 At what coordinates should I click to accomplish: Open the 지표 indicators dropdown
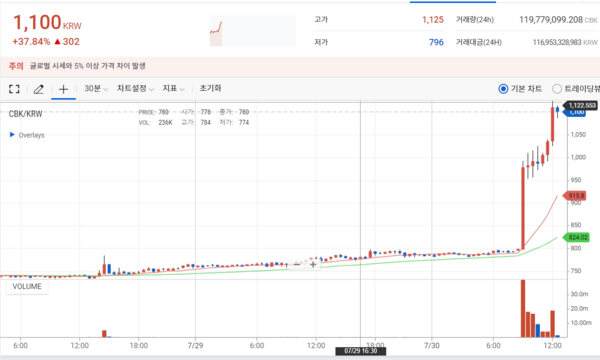(173, 88)
